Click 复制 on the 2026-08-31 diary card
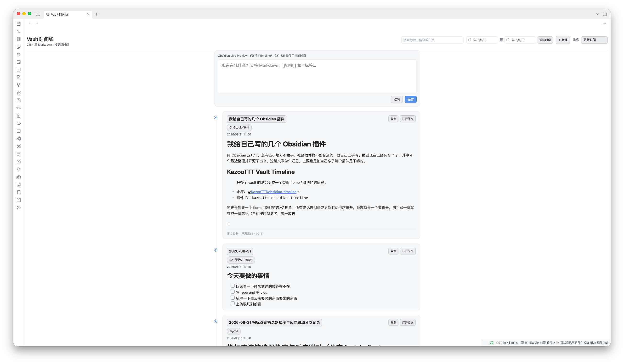The image size is (624, 364). [393, 251]
